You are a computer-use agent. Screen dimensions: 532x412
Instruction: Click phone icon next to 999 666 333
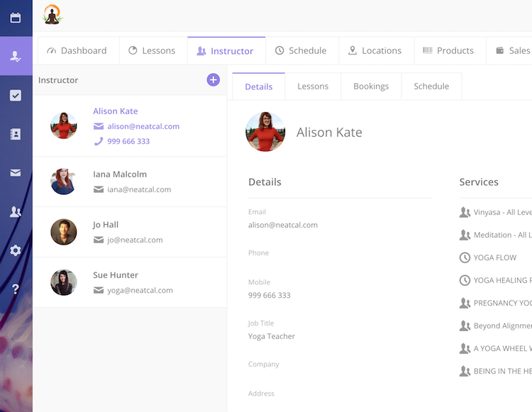pyautogui.click(x=99, y=141)
